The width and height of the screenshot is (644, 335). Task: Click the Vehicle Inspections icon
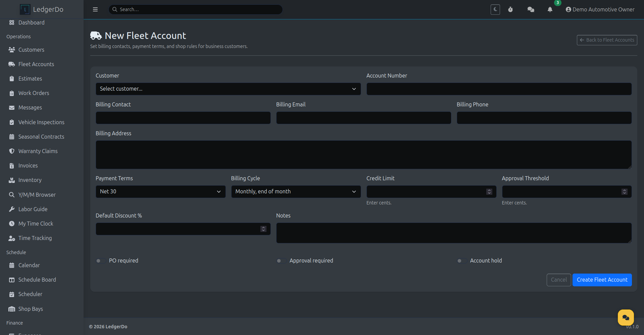pyautogui.click(x=12, y=122)
